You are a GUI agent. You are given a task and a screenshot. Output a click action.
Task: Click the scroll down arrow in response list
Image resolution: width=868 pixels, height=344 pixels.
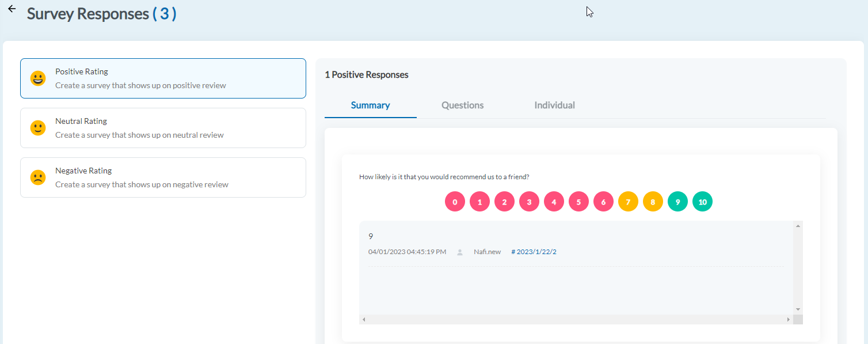coord(798,309)
